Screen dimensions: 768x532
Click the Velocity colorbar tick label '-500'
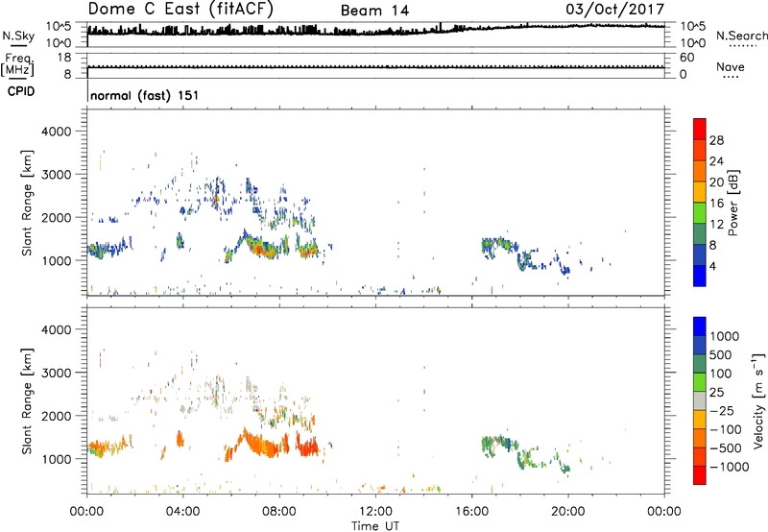(725, 447)
